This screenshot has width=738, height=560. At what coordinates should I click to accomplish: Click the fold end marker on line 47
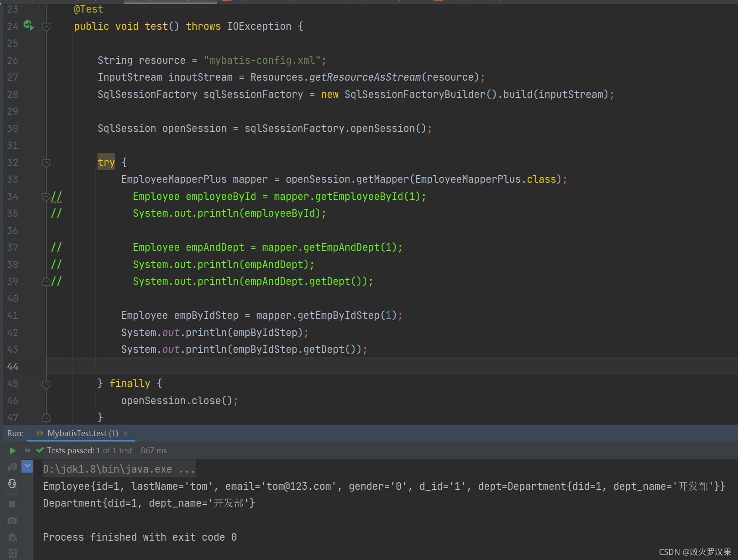[x=47, y=418]
